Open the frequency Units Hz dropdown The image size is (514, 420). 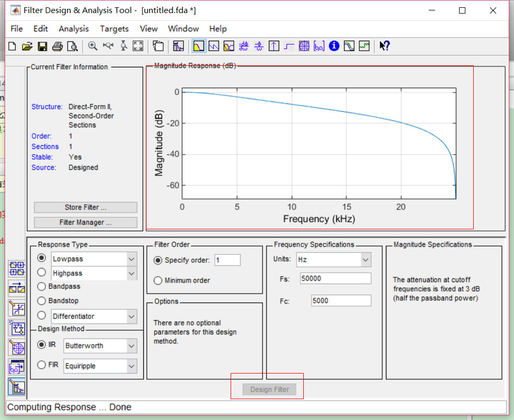[x=334, y=260]
